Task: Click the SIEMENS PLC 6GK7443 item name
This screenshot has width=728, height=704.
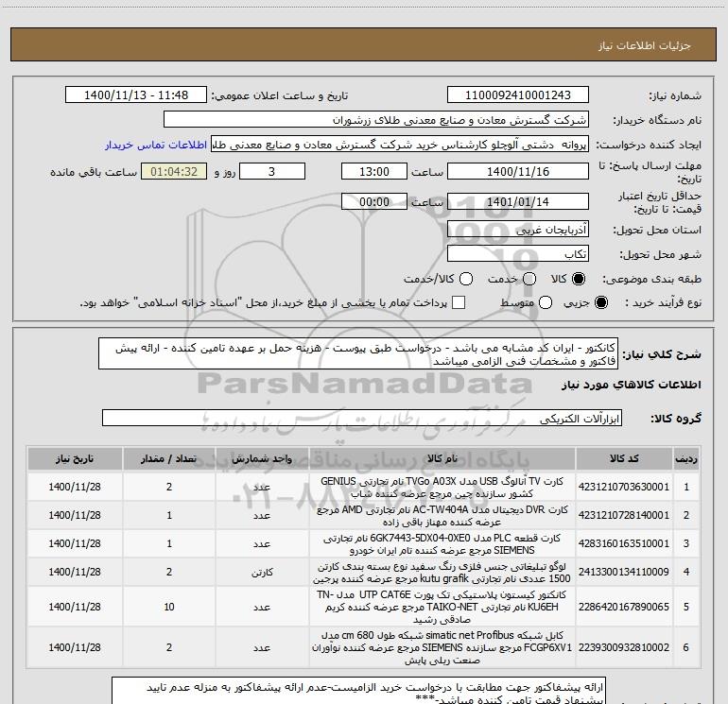Action: pyautogui.click(x=442, y=544)
